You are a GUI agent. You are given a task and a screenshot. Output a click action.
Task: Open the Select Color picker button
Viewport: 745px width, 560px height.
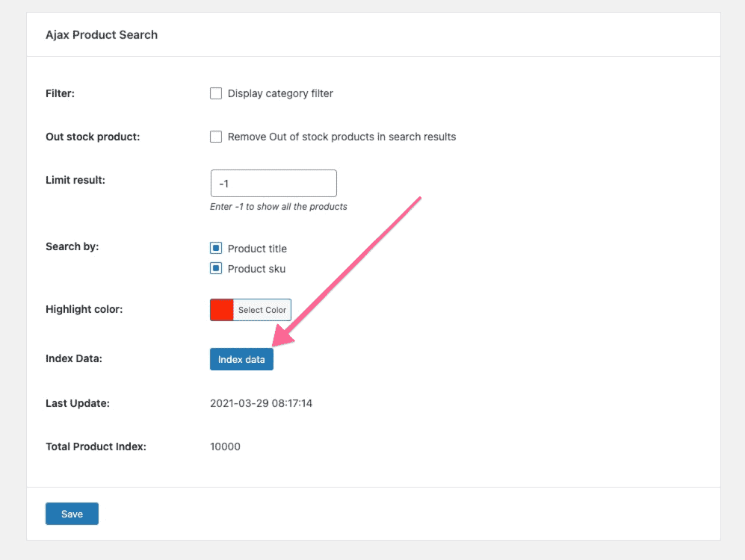(x=262, y=310)
